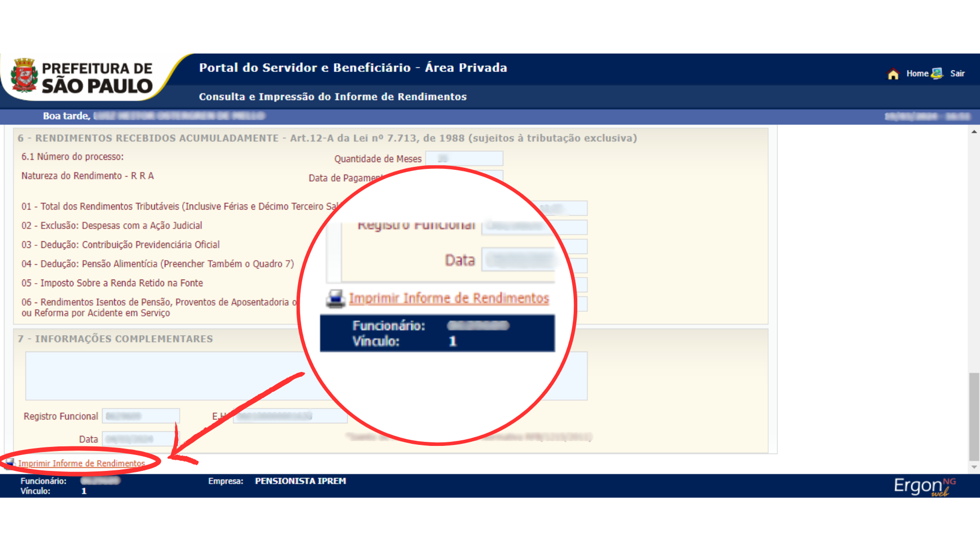Viewport: 980px width, 551px height.
Task: Select the '06 - Rendimentos Isentos de Pensão' row text
Action: tap(159, 308)
